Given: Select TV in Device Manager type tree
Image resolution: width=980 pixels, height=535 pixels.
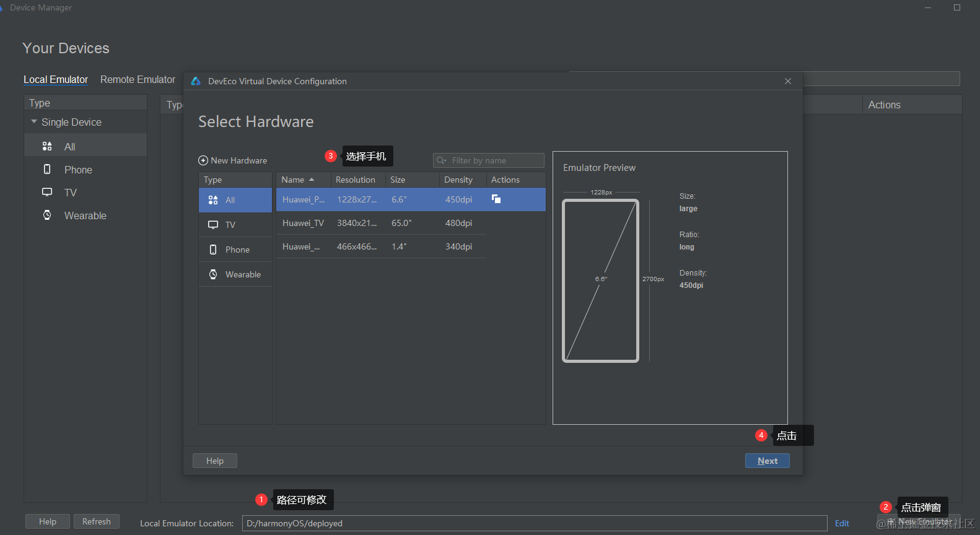Looking at the screenshot, I should pos(85,193).
